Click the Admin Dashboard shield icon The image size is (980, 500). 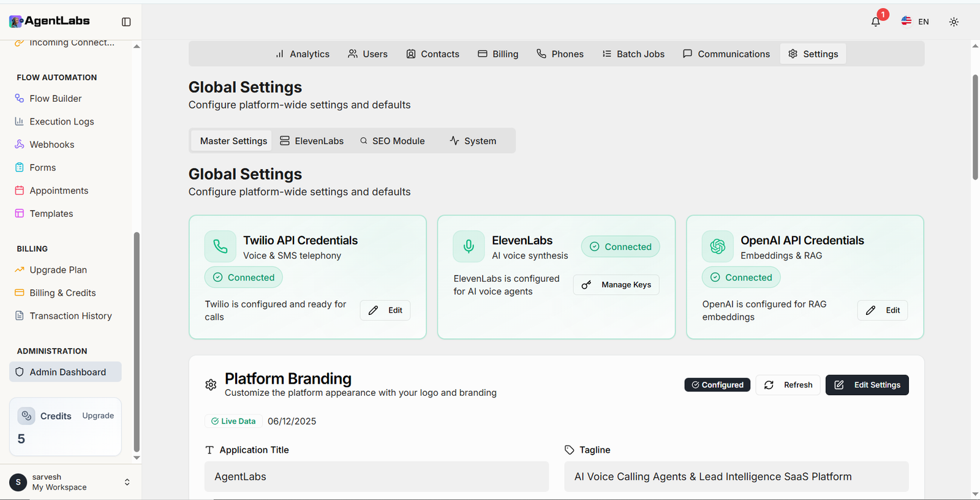pos(20,372)
